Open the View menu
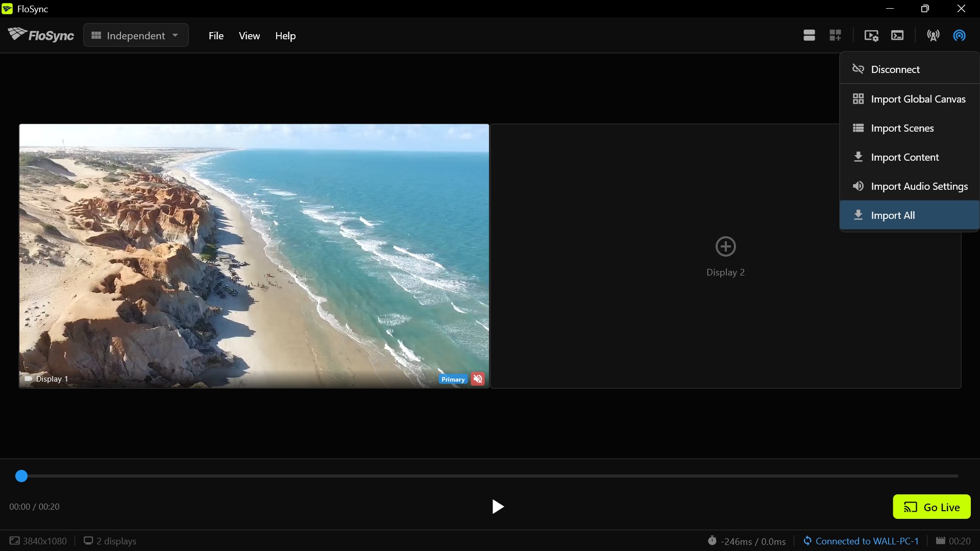Viewport: 980px width, 551px height. pos(249,36)
